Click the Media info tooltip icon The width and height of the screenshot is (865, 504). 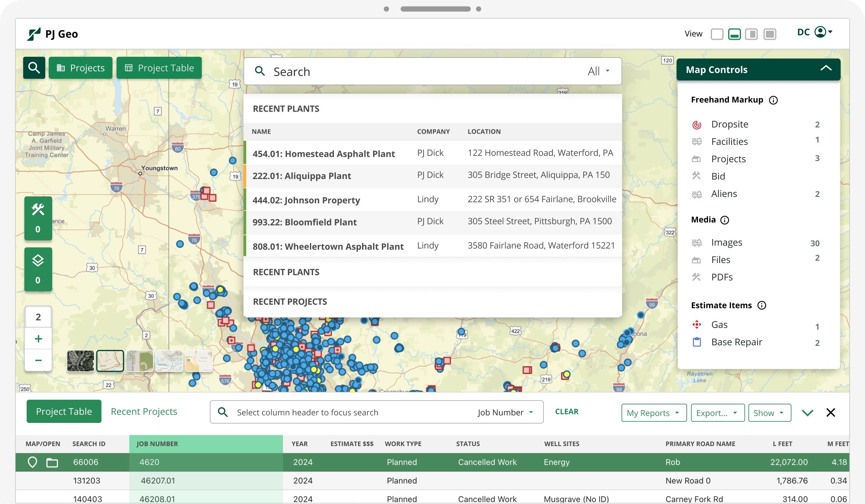pyautogui.click(x=725, y=220)
